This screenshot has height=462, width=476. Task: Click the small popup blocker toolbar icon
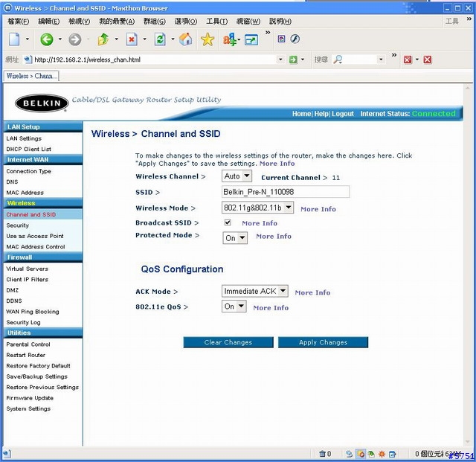(281, 39)
